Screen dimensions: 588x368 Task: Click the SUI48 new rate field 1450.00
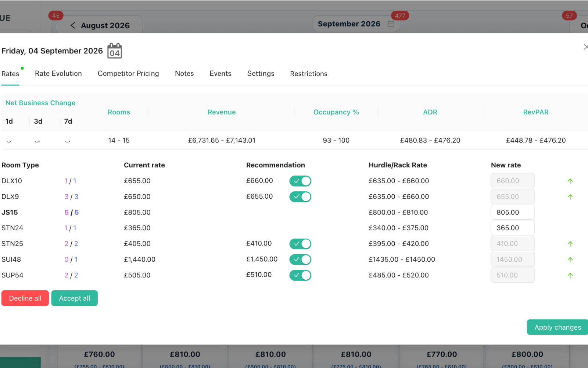513,259
